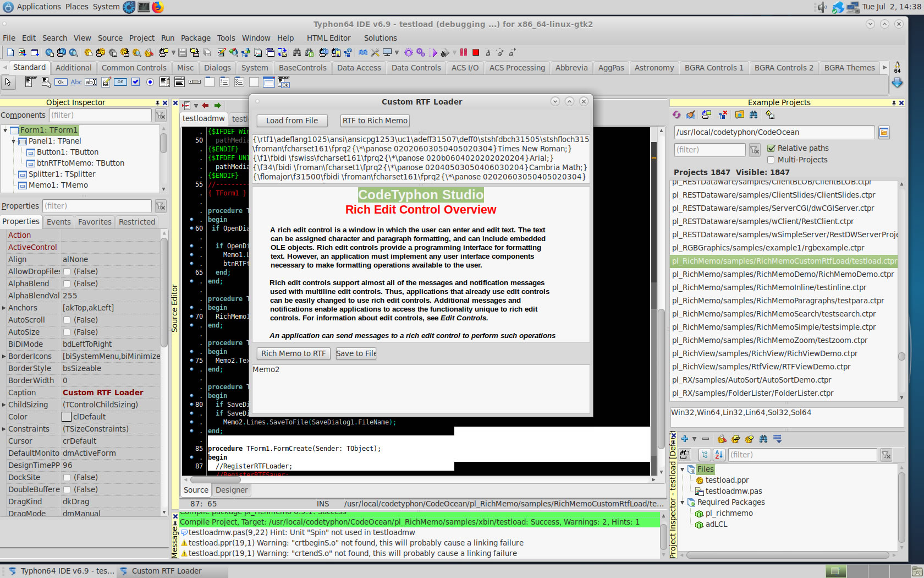Toggle the DoubleBuffered property checkbox
924x578 pixels.
67,489
